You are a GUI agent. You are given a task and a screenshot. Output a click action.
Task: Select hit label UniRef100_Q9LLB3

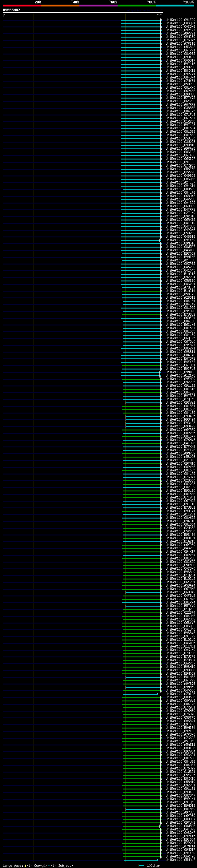point(180,162)
